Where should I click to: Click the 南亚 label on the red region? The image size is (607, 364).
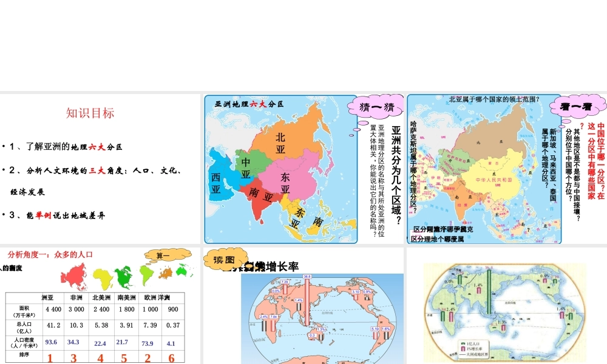[260, 194]
